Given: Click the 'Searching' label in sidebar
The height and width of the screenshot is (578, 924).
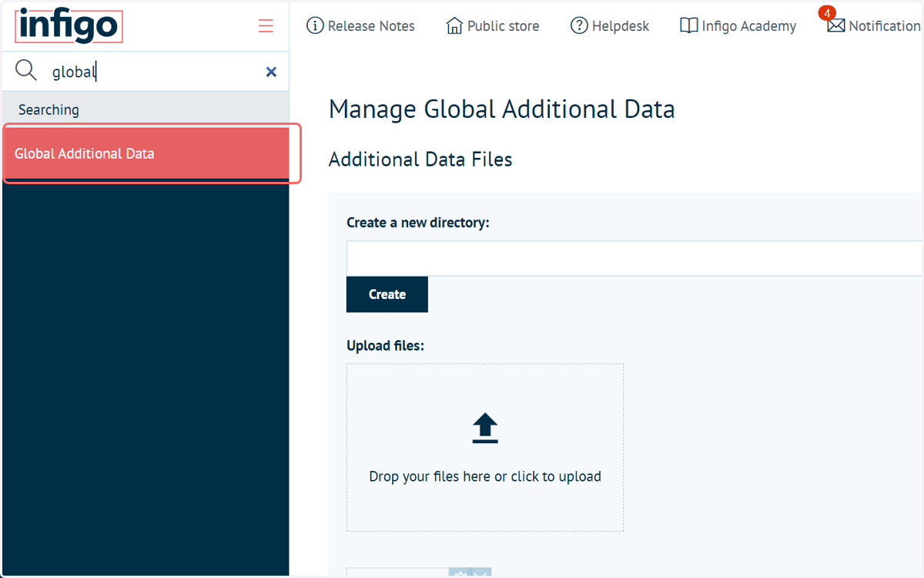Looking at the screenshot, I should 49,109.
